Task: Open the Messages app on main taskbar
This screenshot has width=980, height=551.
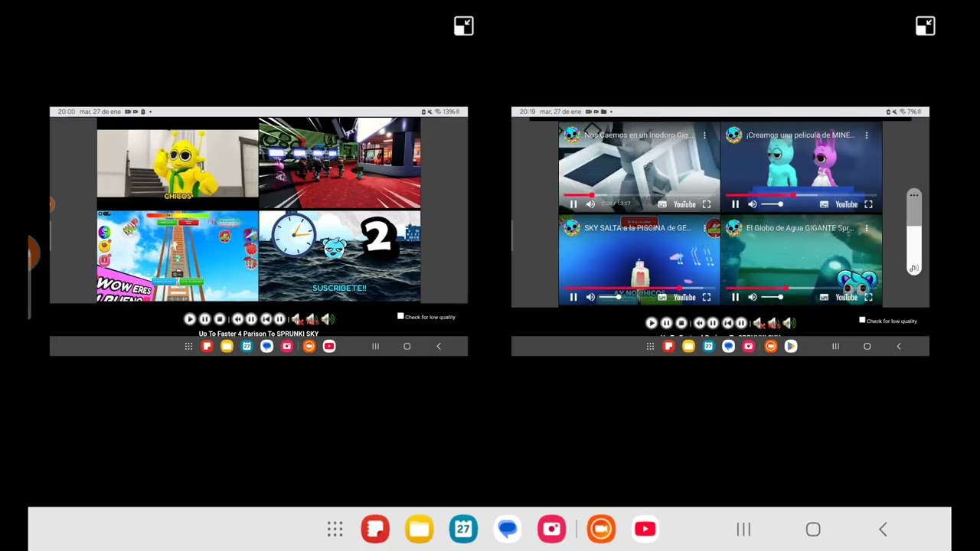Action: point(508,529)
